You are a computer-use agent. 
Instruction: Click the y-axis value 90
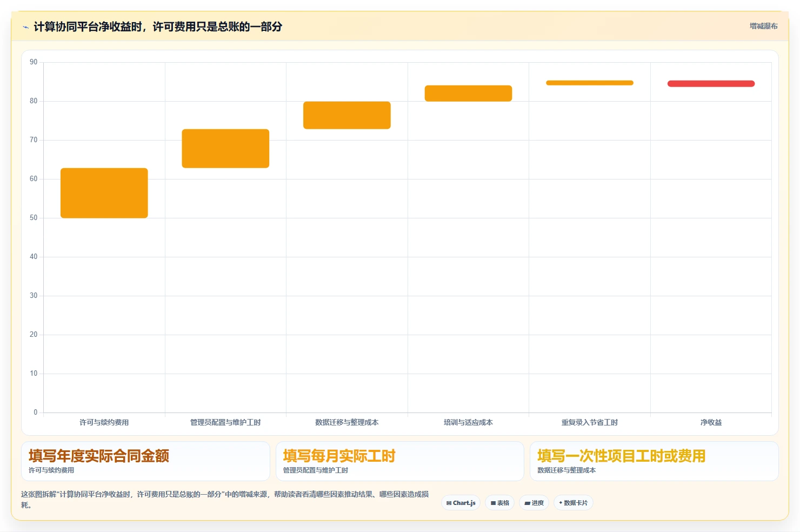[x=34, y=62]
